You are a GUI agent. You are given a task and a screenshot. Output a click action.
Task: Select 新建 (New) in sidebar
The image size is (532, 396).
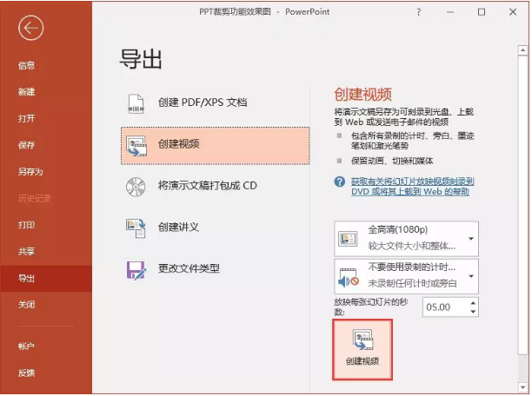point(27,92)
